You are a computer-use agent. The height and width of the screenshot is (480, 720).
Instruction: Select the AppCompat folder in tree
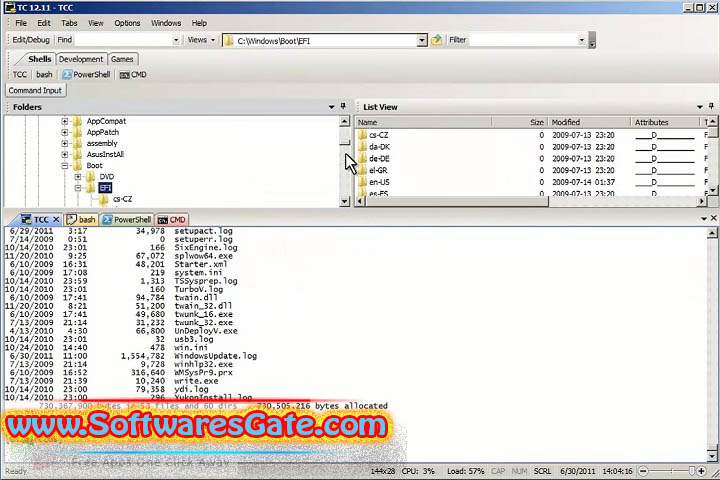click(x=106, y=121)
